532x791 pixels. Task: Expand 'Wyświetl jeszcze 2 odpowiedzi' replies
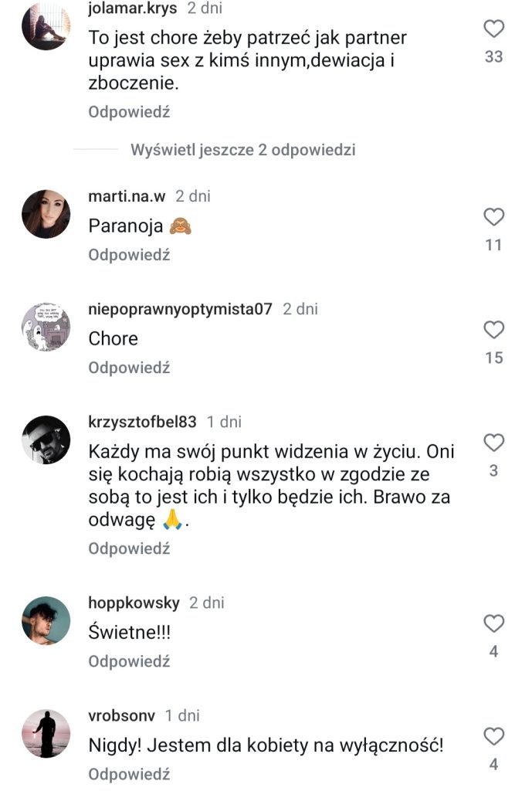click(242, 150)
